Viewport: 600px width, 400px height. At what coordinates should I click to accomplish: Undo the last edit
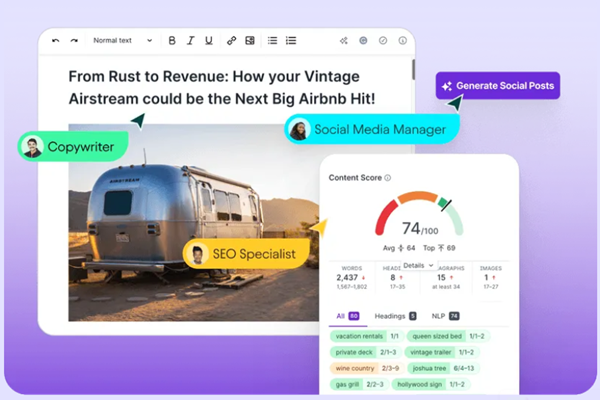pos(55,41)
